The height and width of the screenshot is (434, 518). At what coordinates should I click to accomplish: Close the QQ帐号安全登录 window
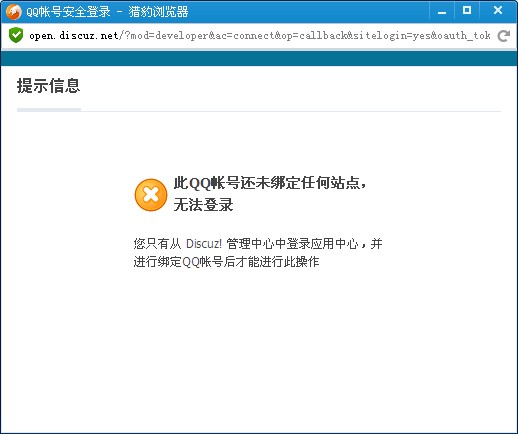[498, 11]
